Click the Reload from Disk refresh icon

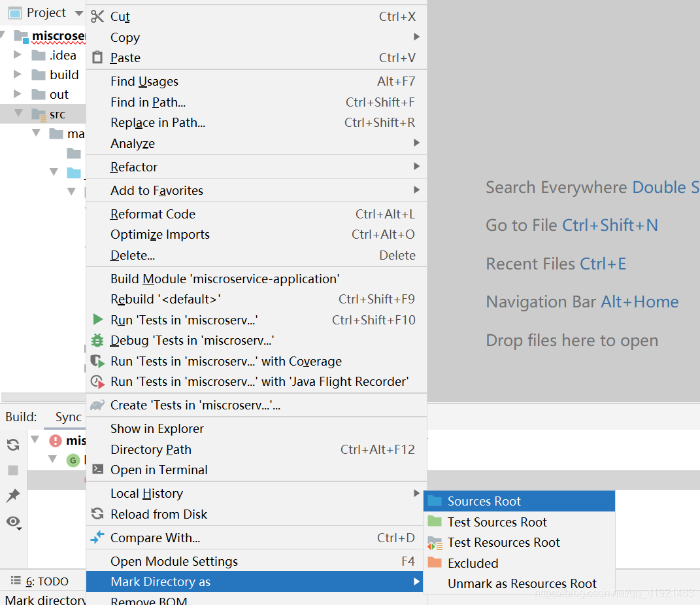[97, 514]
